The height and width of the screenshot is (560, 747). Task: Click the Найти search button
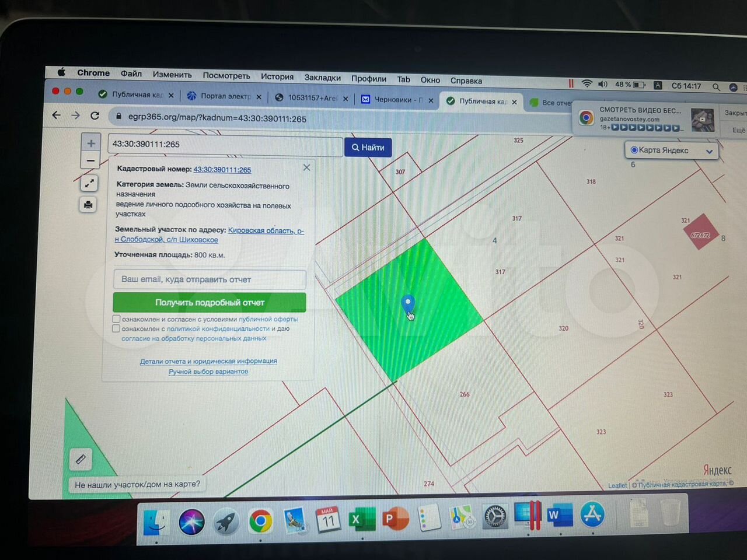pos(368,148)
